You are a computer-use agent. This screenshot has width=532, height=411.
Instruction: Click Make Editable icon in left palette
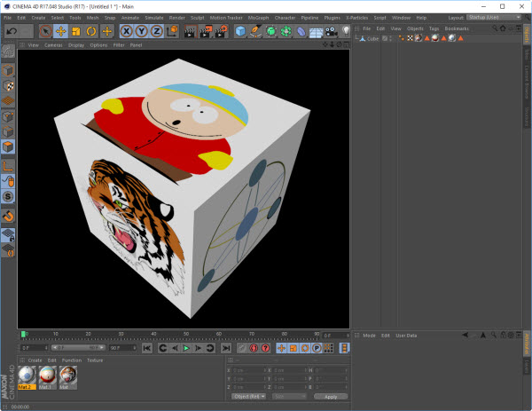point(8,51)
